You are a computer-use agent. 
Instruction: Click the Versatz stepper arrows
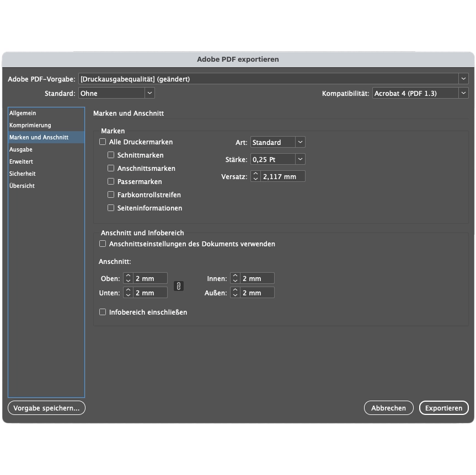coord(255,176)
